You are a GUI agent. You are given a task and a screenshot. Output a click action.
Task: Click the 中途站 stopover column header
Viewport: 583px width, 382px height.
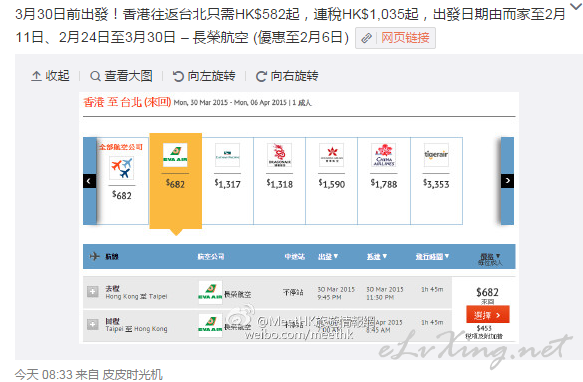point(294,256)
